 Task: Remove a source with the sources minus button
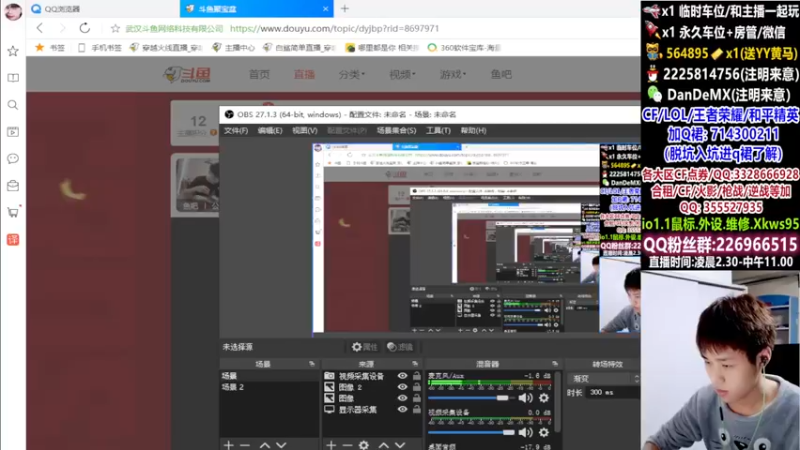point(347,445)
